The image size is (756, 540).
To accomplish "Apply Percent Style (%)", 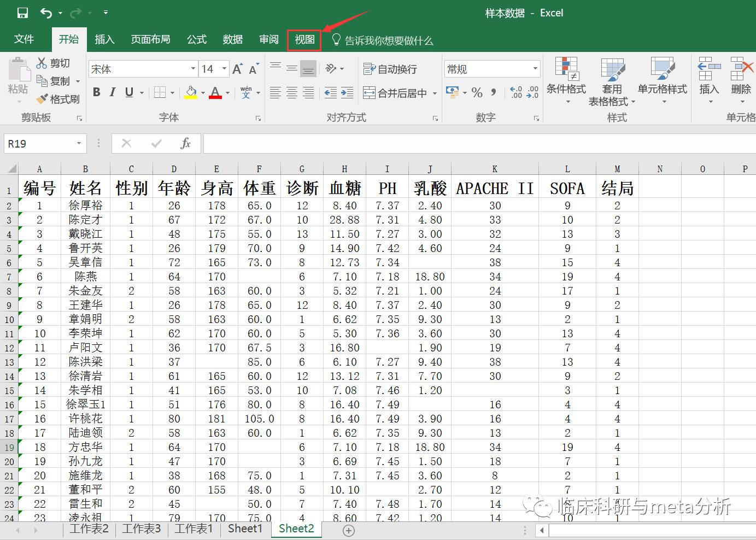I will click(x=477, y=92).
